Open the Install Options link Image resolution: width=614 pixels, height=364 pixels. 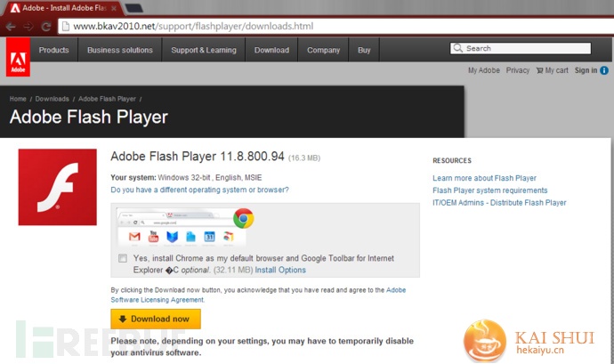[280, 270]
